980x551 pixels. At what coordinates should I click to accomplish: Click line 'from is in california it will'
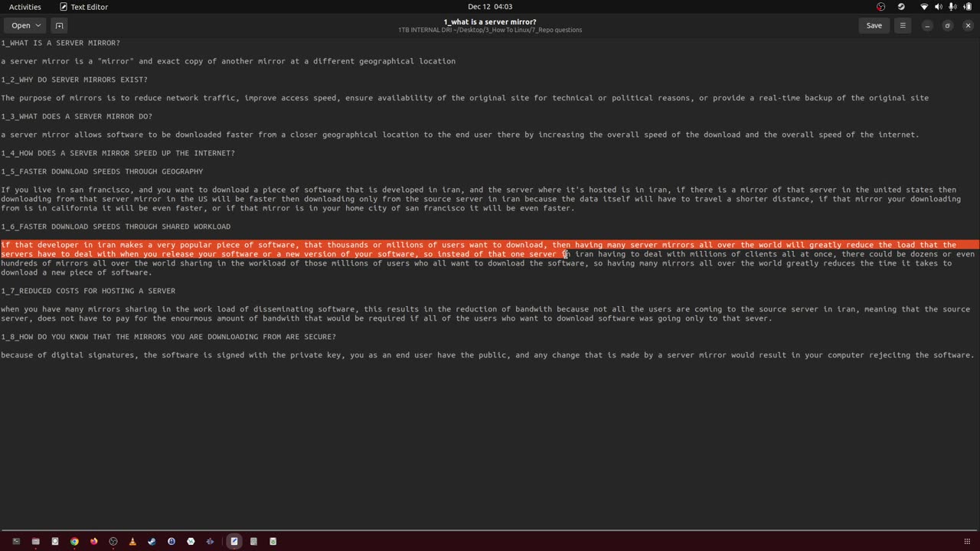[288, 208]
